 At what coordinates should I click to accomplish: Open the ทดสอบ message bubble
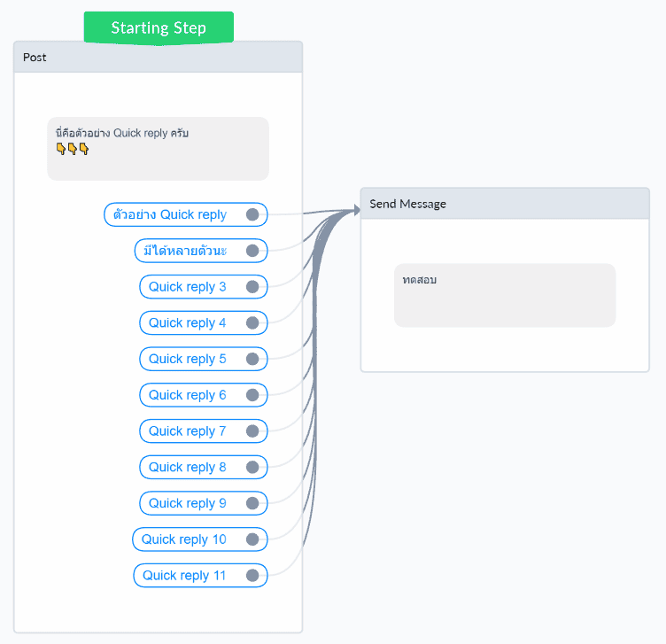tap(504, 295)
